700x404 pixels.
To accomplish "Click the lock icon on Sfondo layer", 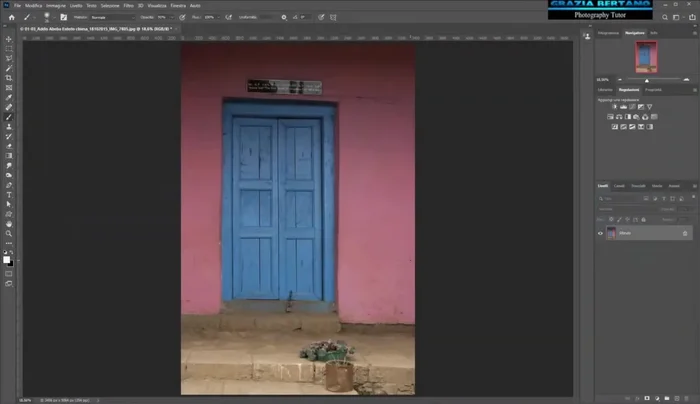I will 684,233.
